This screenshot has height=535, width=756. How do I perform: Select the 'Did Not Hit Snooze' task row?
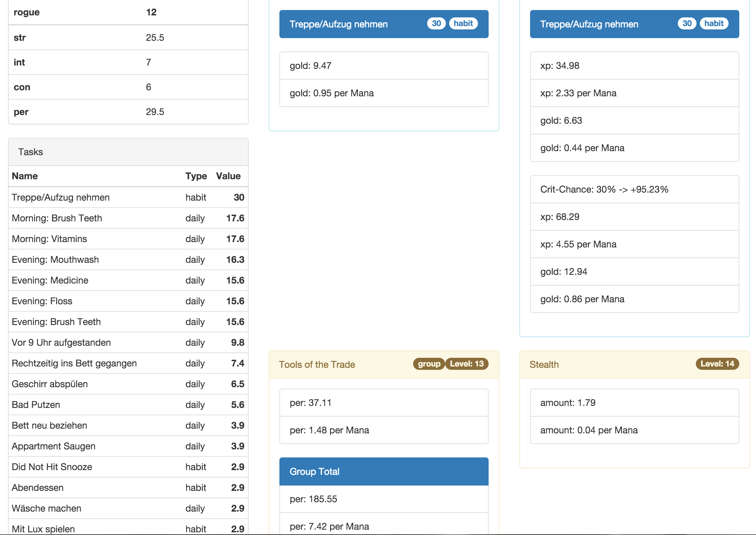pyautogui.click(x=128, y=467)
